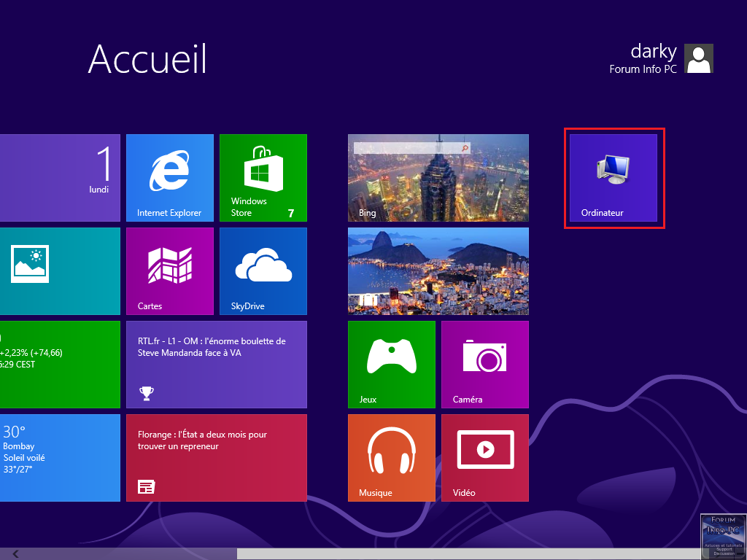The height and width of the screenshot is (560, 747).
Task: Click the darky user account picture
Action: (x=700, y=58)
